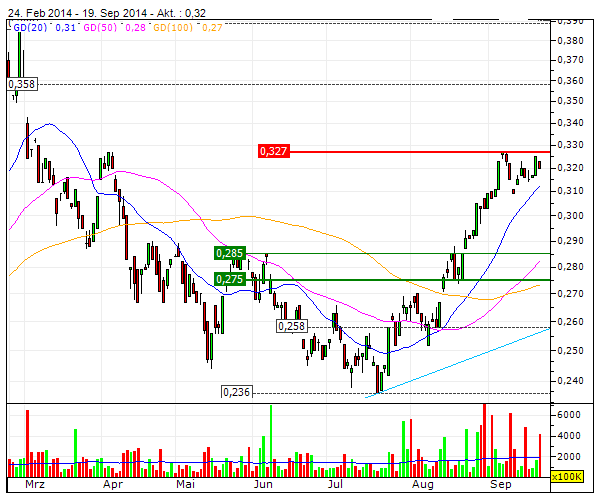The image size is (600, 500).
Task: Click the 0,380 price axis value
Action: (x=571, y=41)
